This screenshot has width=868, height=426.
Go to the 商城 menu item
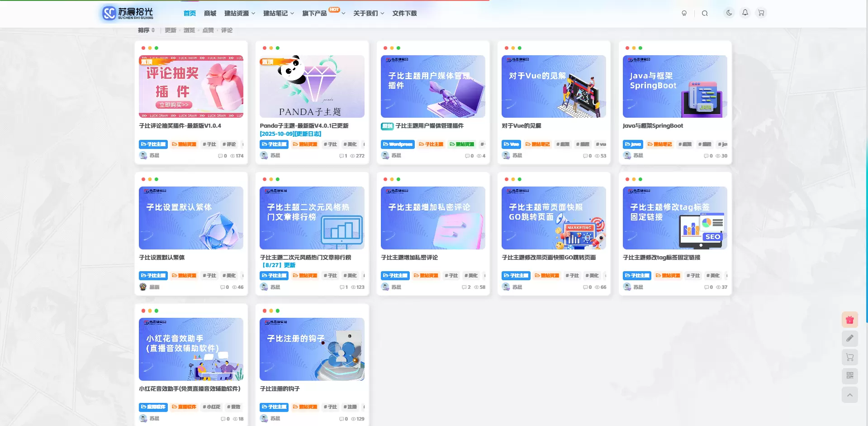coord(210,13)
